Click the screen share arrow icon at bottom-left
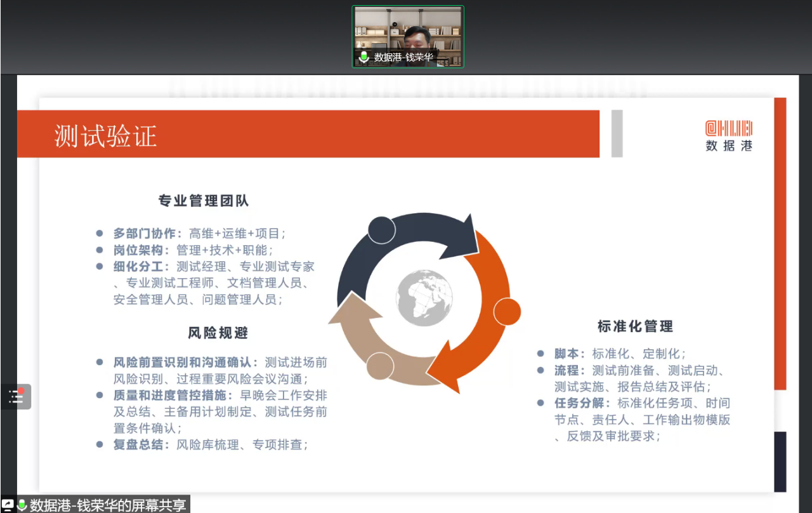 coord(8,505)
